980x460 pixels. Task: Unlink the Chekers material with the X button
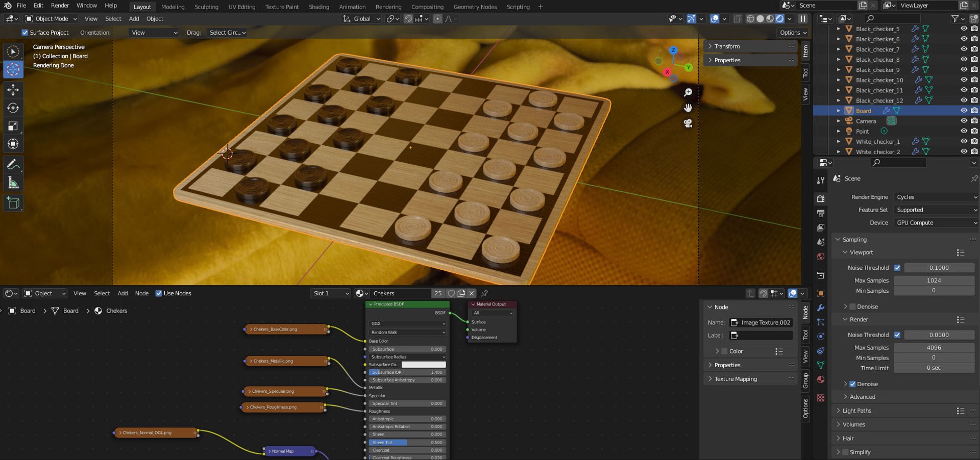[472, 293]
